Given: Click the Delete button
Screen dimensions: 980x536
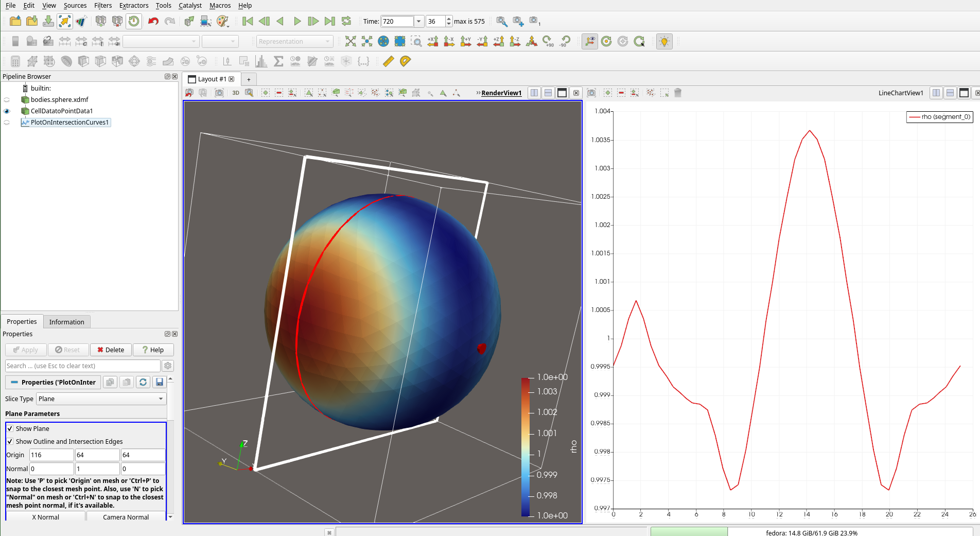Looking at the screenshot, I should tap(111, 350).
